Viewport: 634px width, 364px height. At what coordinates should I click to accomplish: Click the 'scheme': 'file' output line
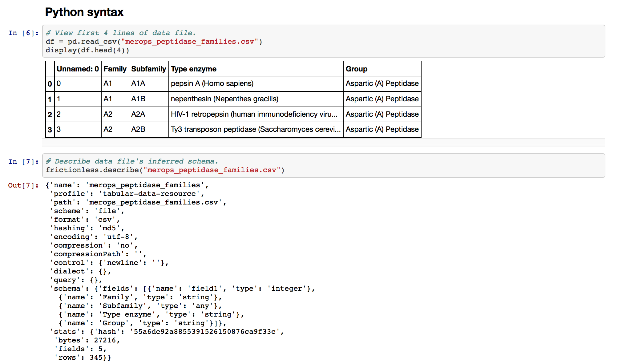point(87,211)
